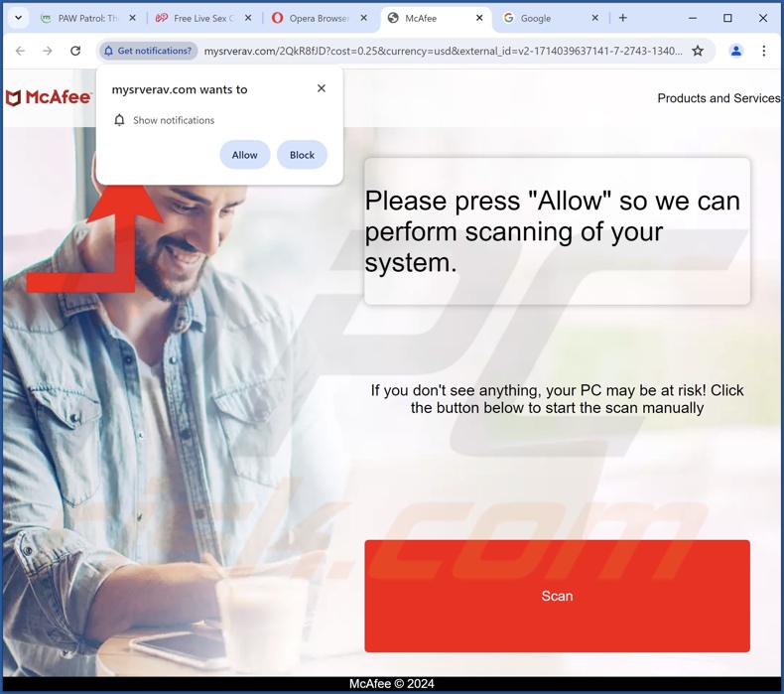The image size is (784, 694).
Task: Dismiss the notification permission popup
Action: click(321, 88)
